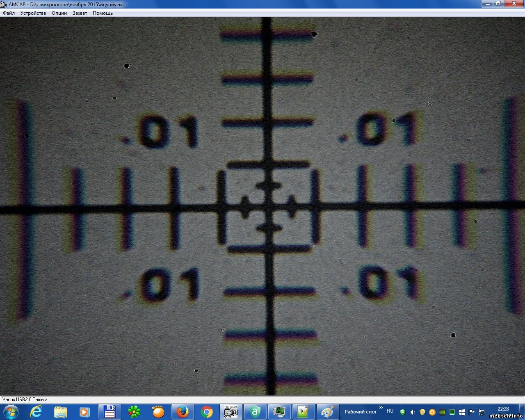Open Firefox from the taskbar
Viewport: 525px width, 420px height.
[183, 411]
